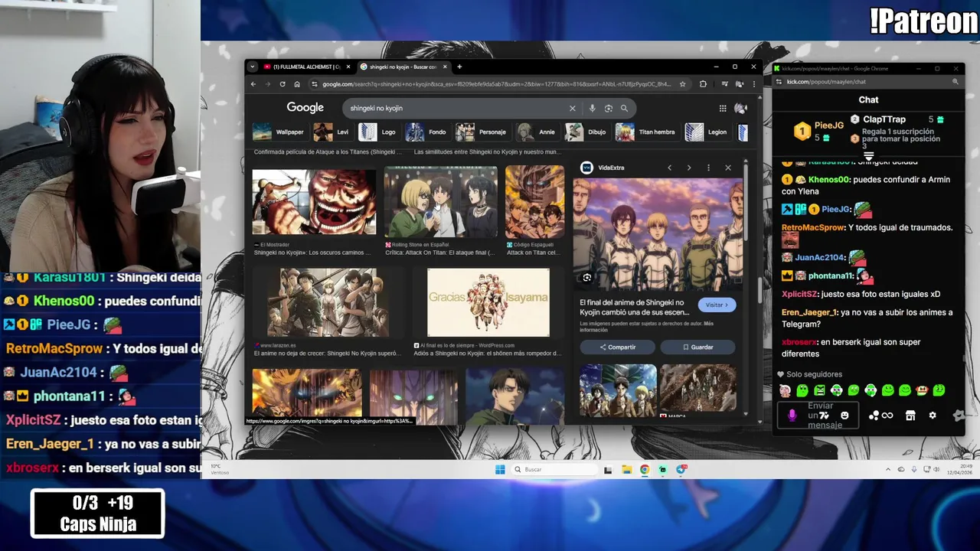
Task: Show previous image in VidaExtra preview
Action: (669, 168)
